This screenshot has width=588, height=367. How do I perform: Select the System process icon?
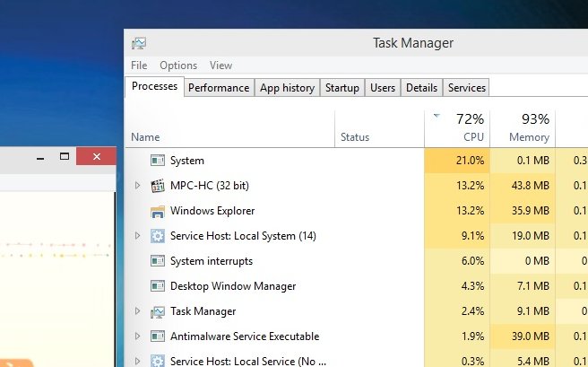point(158,161)
